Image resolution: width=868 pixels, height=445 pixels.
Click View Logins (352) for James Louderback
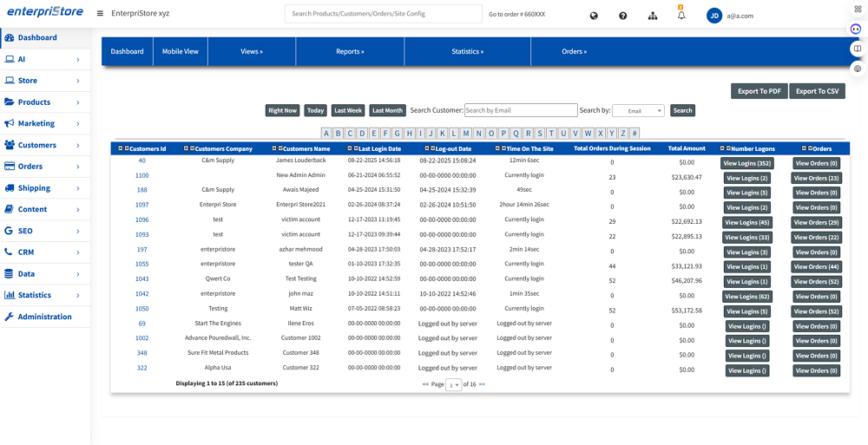pos(746,163)
